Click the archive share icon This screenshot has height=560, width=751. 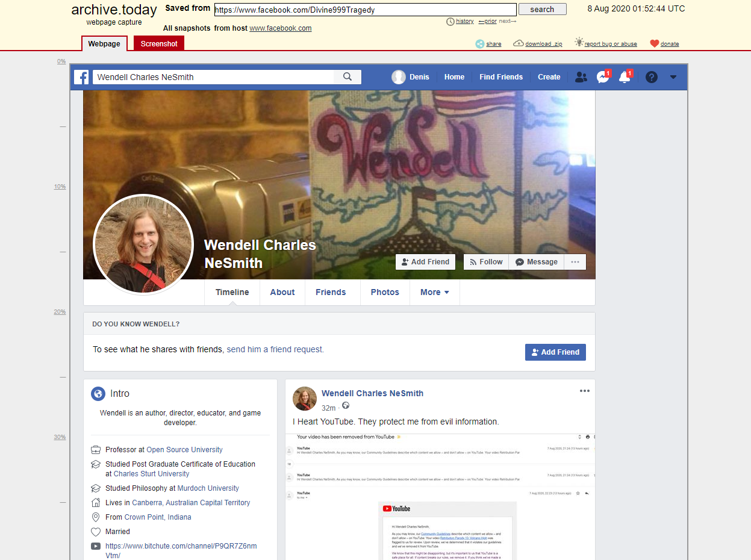[x=480, y=43]
